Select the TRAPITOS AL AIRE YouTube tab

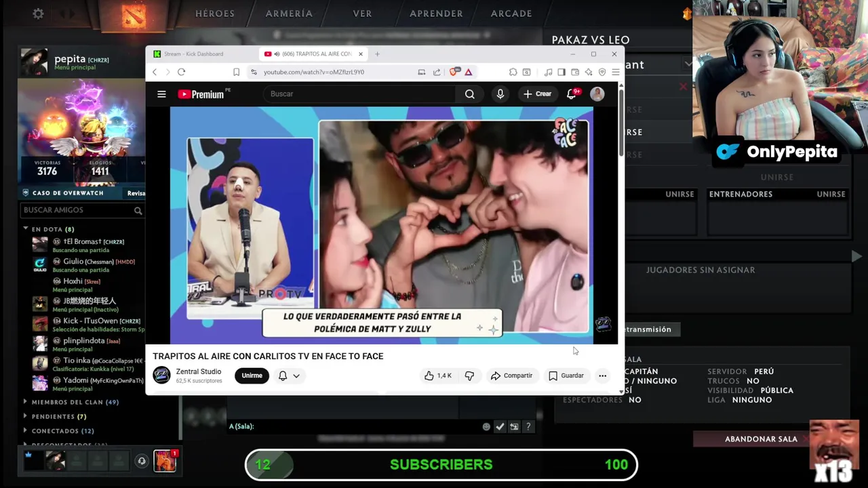(314, 54)
